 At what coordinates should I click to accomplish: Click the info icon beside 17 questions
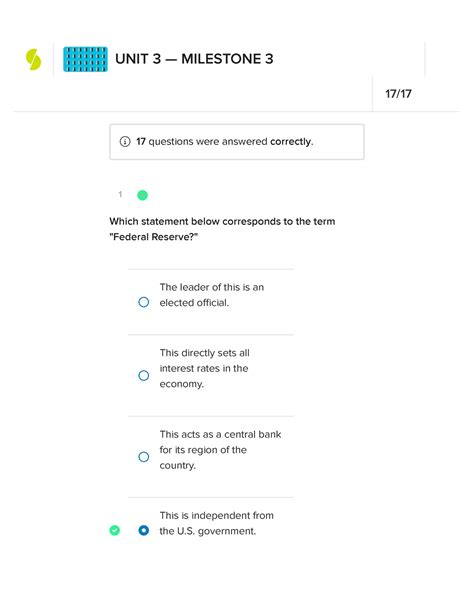pyautogui.click(x=125, y=142)
